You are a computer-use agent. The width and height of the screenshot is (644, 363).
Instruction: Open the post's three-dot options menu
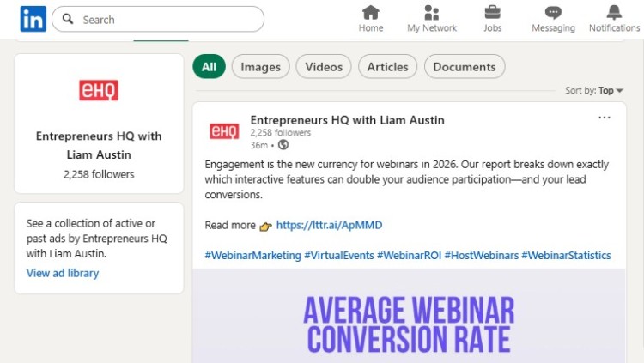(x=605, y=118)
